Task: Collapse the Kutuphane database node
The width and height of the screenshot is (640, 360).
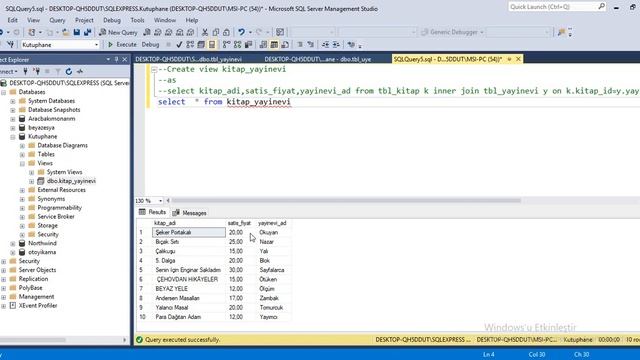Action: point(13,137)
